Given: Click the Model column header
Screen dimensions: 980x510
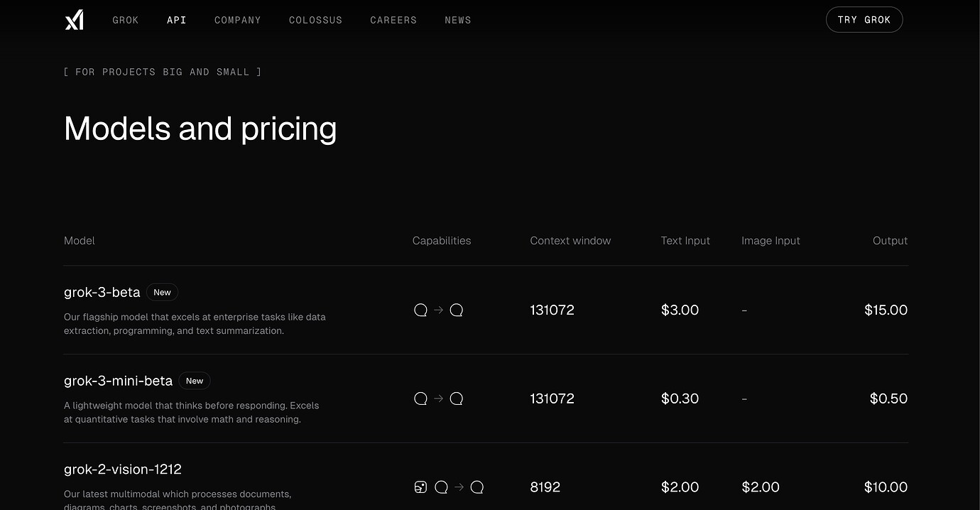Looking at the screenshot, I should 80,241.
